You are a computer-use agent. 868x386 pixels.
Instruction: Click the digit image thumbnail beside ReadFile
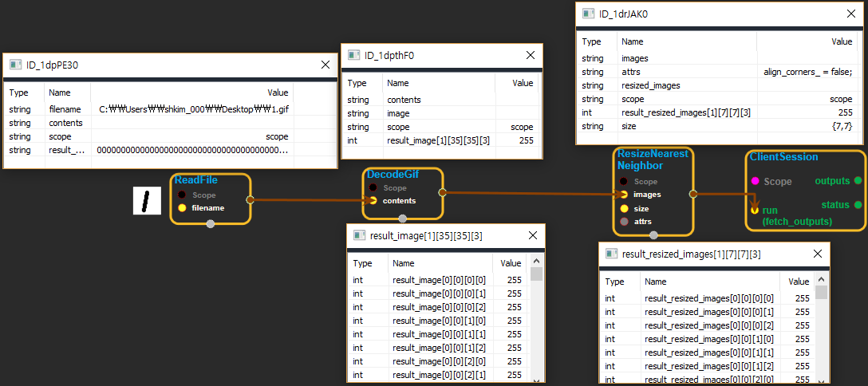point(145,201)
